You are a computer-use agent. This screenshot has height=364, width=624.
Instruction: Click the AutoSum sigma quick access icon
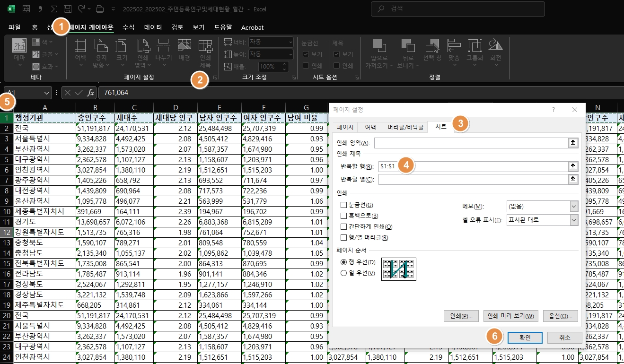(54, 9)
